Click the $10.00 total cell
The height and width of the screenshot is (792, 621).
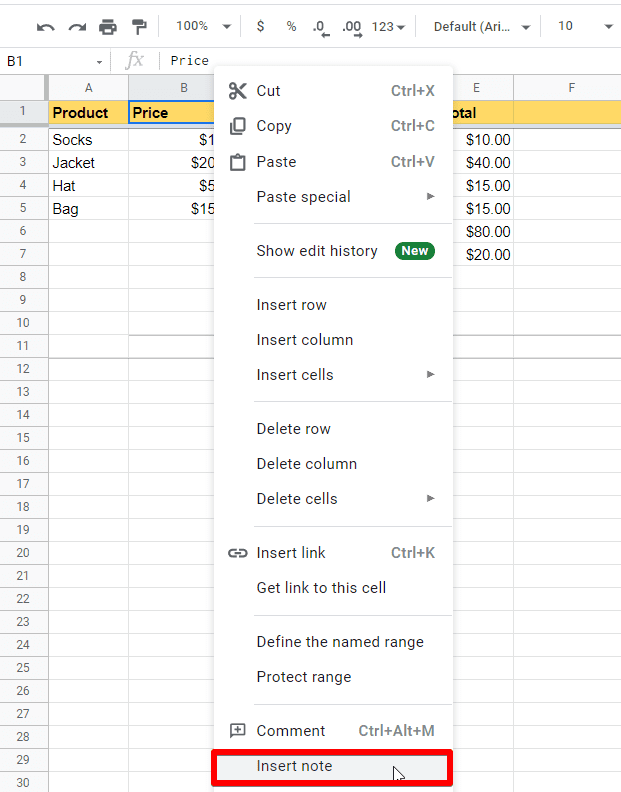pos(483,139)
